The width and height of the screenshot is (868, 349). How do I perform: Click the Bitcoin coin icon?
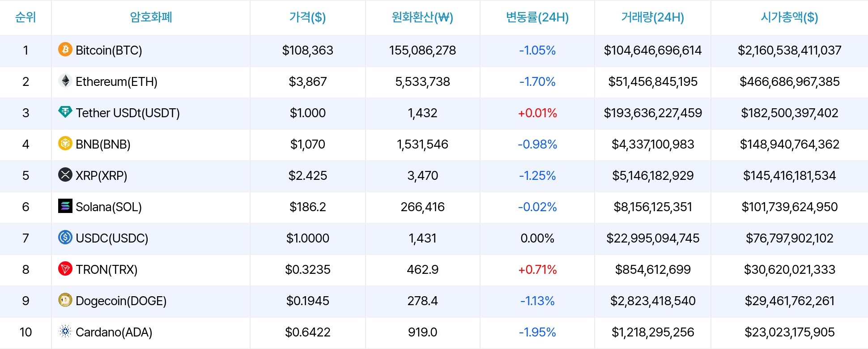pos(65,49)
